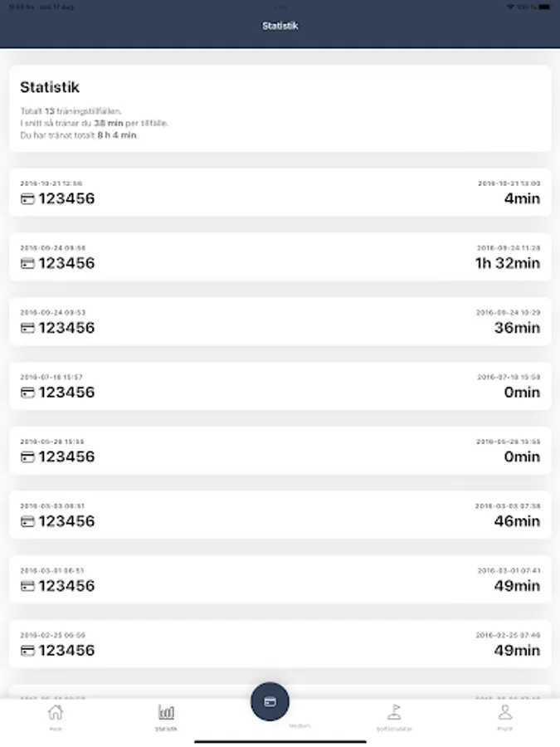Go to the Hem (home) tab icon
This screenshot has width=560, height=747.
coord(56,712)
